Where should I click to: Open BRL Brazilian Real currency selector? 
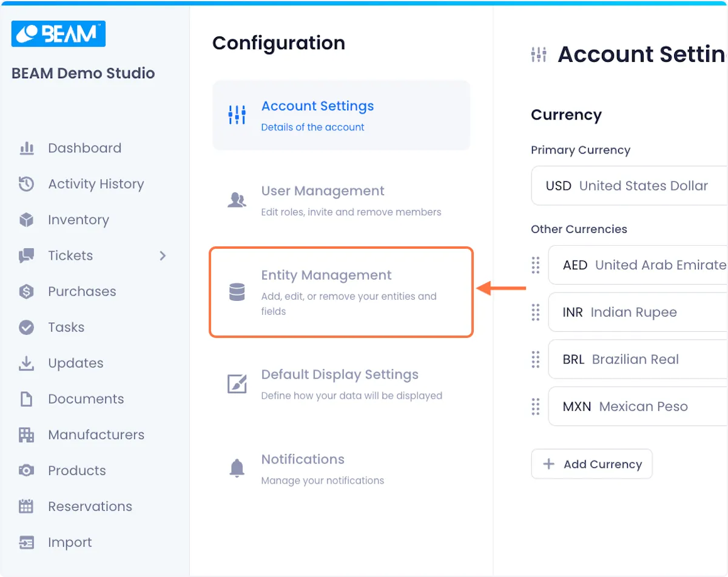tap(638, 359)
